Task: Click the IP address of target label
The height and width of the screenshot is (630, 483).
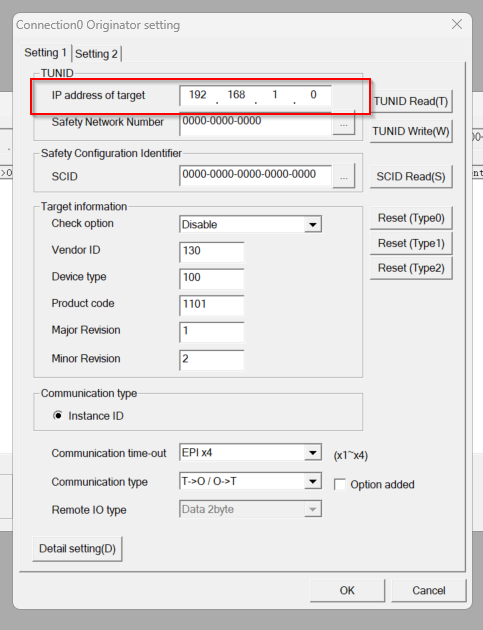Action: click(x=98, y=95)
